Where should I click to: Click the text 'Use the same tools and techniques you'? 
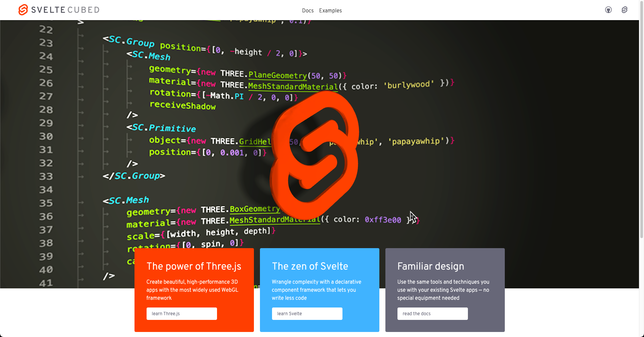[x=443, y=282]
